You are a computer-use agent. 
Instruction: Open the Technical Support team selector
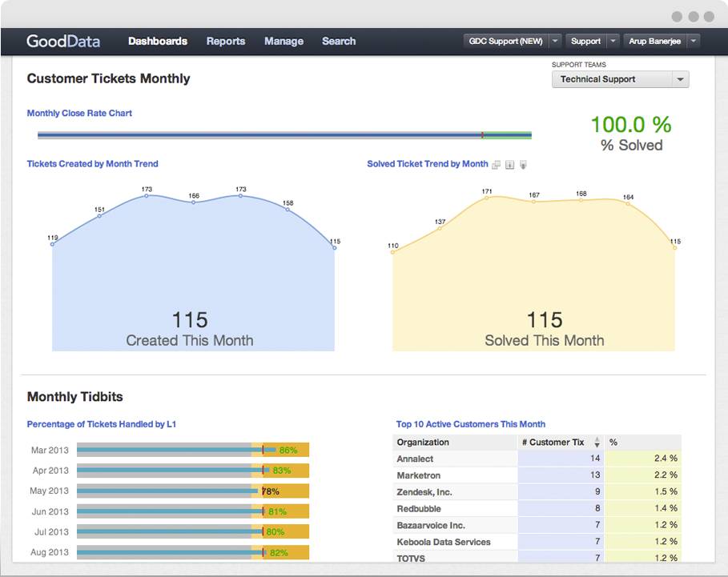point(620,78)
